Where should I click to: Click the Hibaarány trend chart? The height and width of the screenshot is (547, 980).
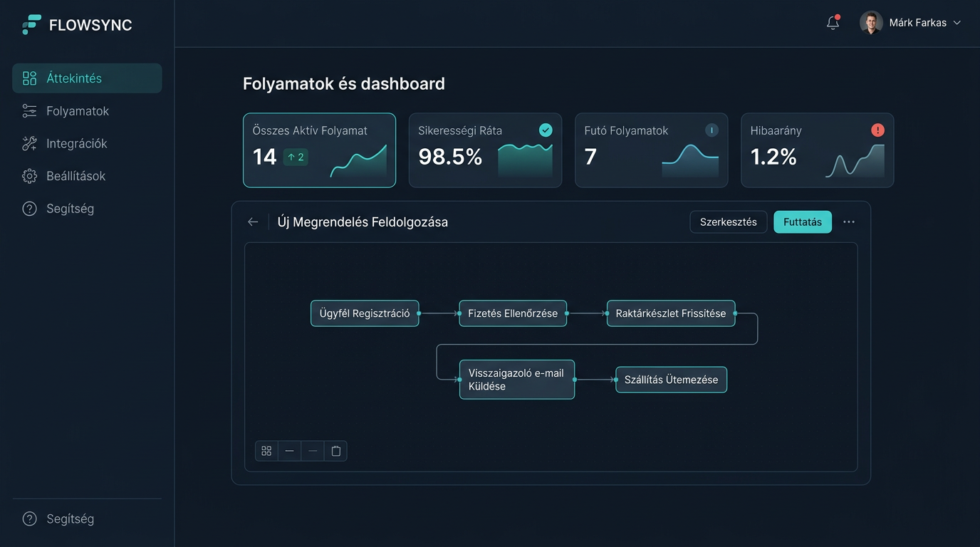[x=855, y=161]
